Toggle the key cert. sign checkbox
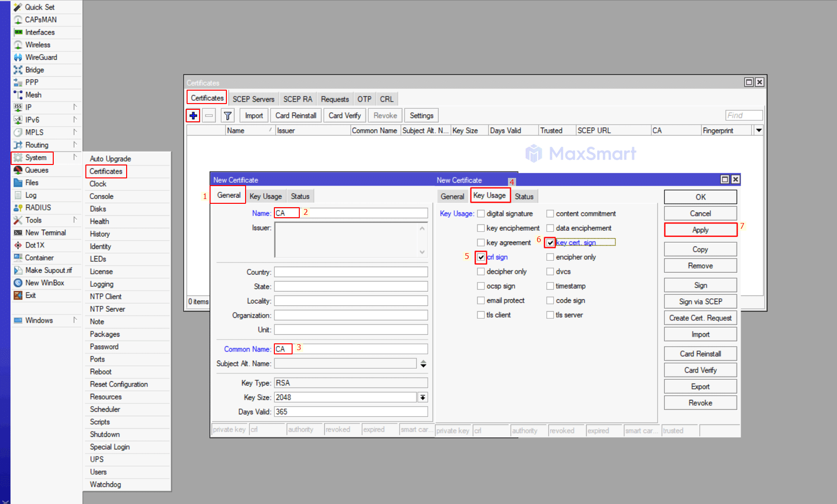The width and height of the screenshot is (837, 504). (550, 243)
